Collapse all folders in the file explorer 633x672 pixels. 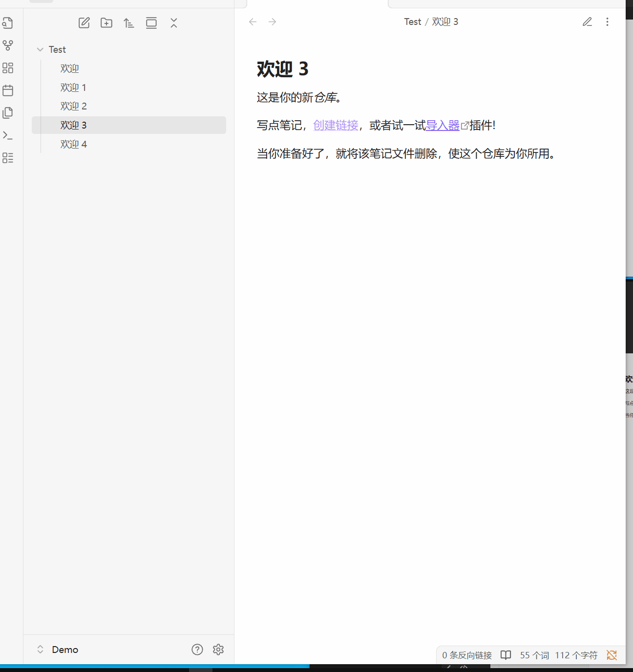(174, 23)
